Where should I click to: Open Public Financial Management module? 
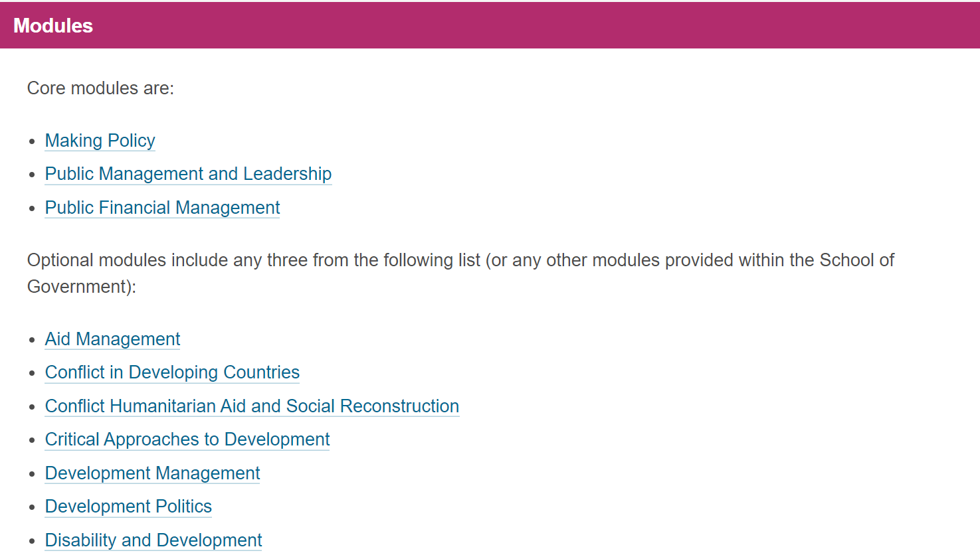(162, 208)
